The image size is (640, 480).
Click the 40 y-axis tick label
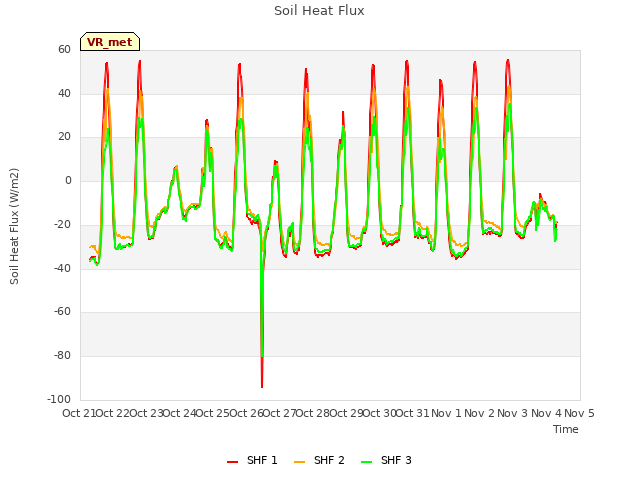pyautogui.click(x=64, y=93)
